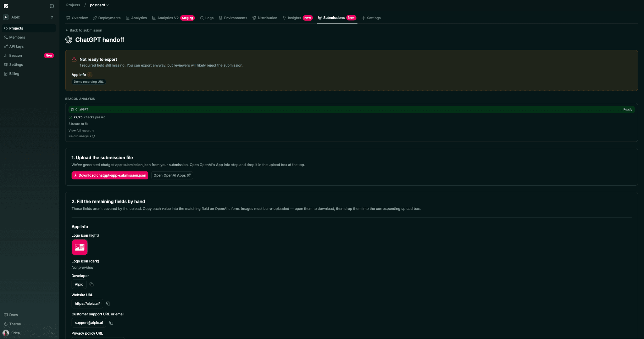The width and height of the screenshot is (644, 339).
Task: Open Beacon in the sidebar
Action: [x=29, y=56]
